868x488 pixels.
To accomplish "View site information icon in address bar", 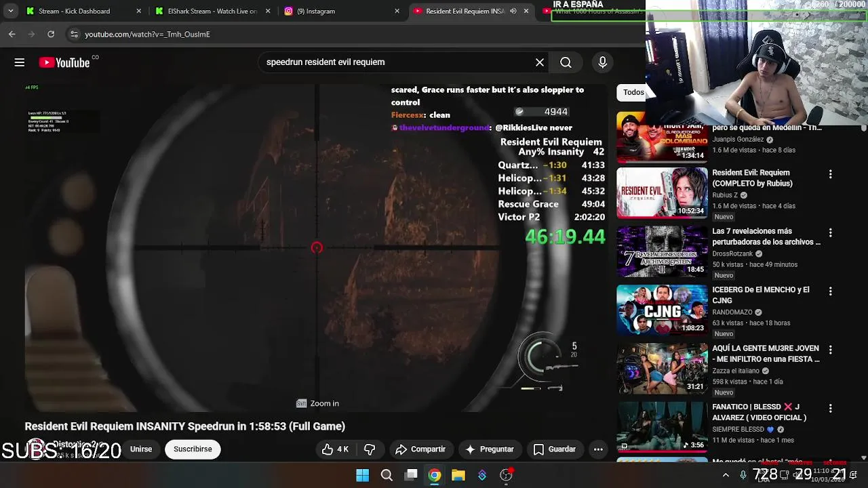I will [73, 34].
